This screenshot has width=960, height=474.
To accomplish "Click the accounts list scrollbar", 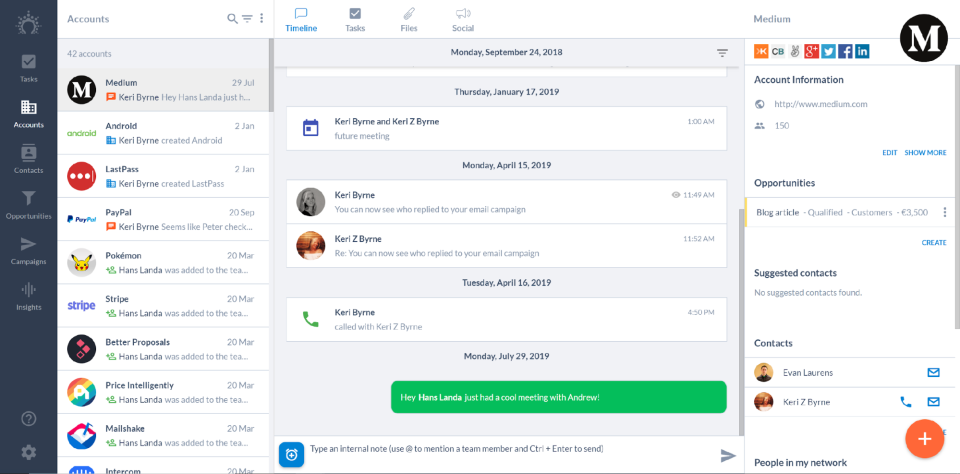I will tap(271, 75).
